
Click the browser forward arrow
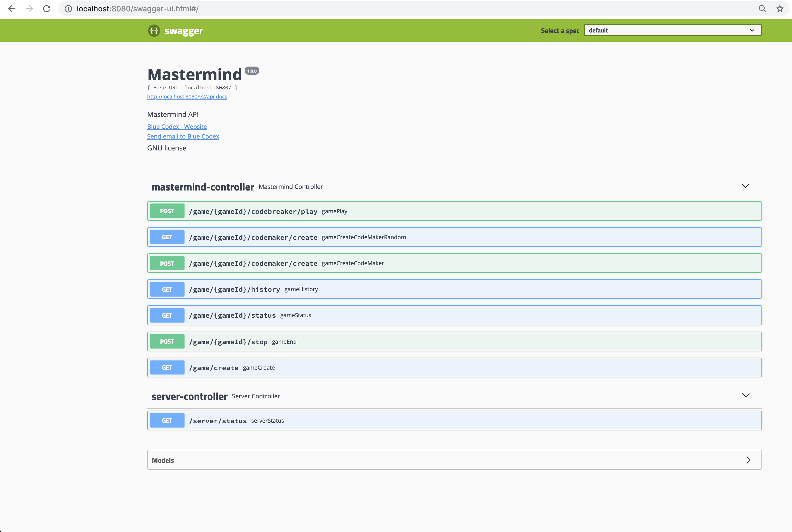tap(29, 9)
